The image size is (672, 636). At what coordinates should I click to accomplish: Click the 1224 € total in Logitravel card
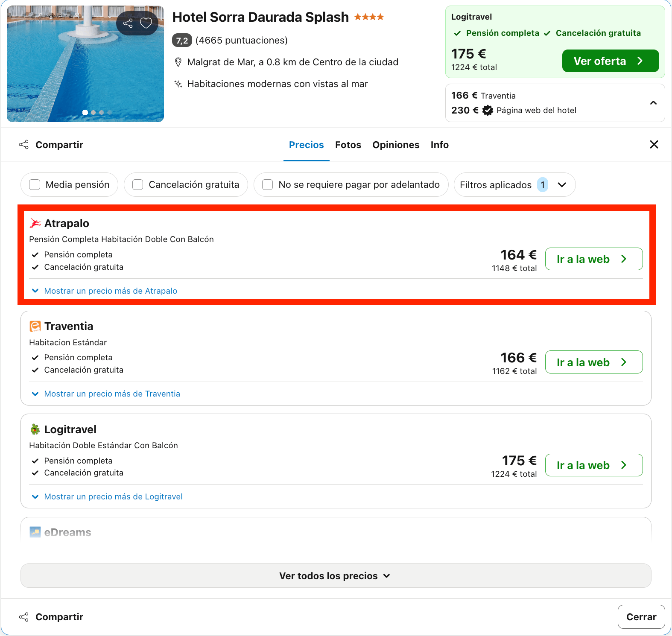(x=514, y=474)
